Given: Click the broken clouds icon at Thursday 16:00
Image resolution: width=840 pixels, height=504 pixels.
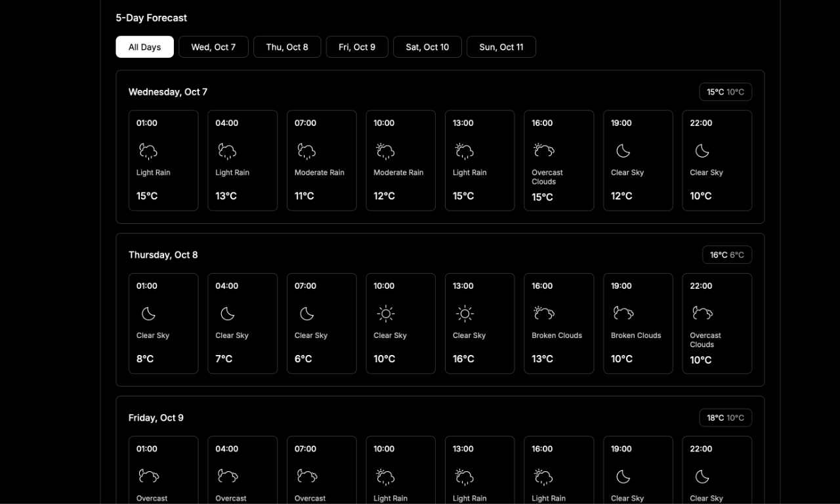Looking at the screenshot, I should click(x=544, y=313).
